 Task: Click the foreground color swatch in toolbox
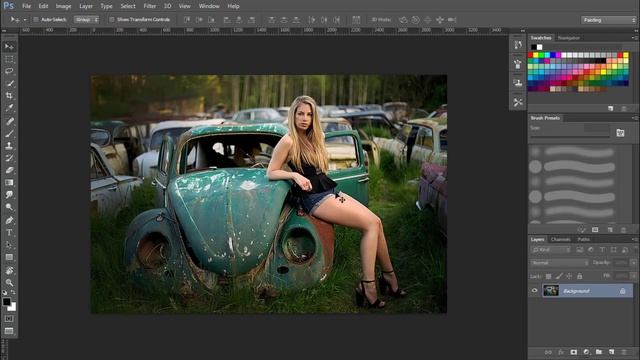(7, 302)
